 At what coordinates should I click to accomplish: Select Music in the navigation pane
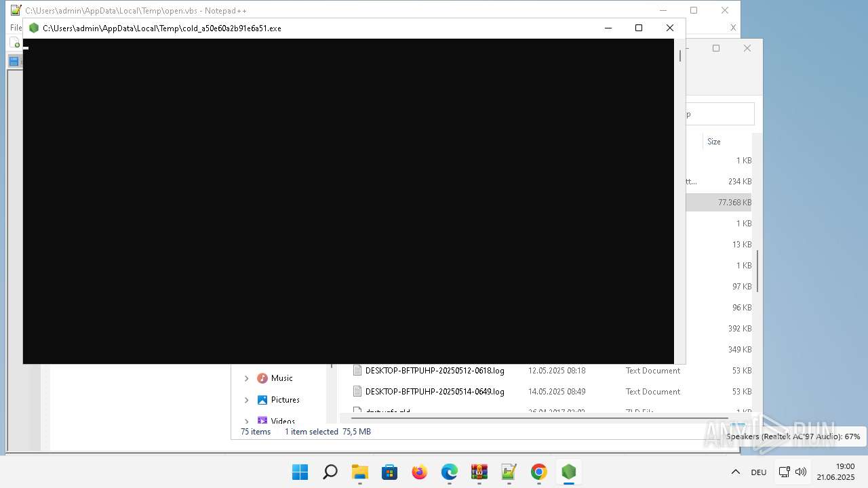pos(282,378)
